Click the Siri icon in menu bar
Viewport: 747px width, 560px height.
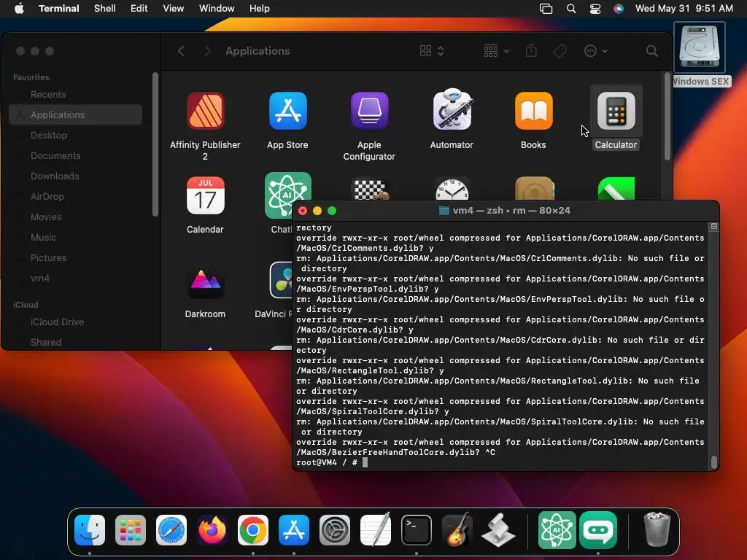(619, 9)
